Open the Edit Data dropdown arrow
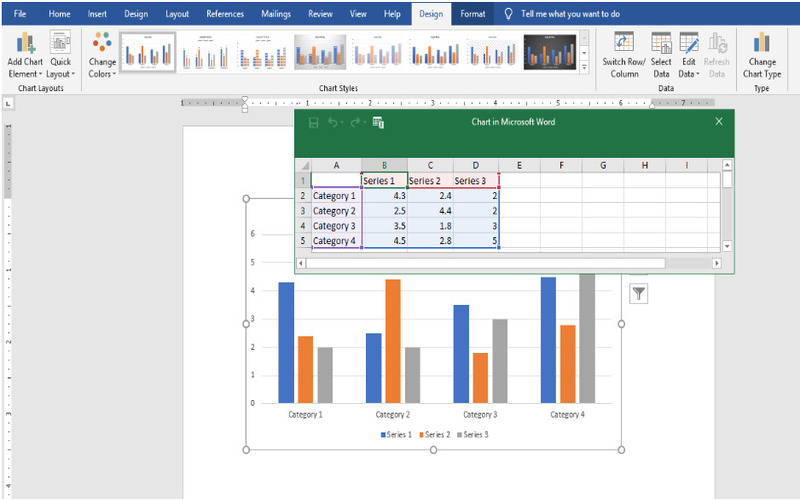The height and width of the screenshot is (500, 800). click(697, 74)
